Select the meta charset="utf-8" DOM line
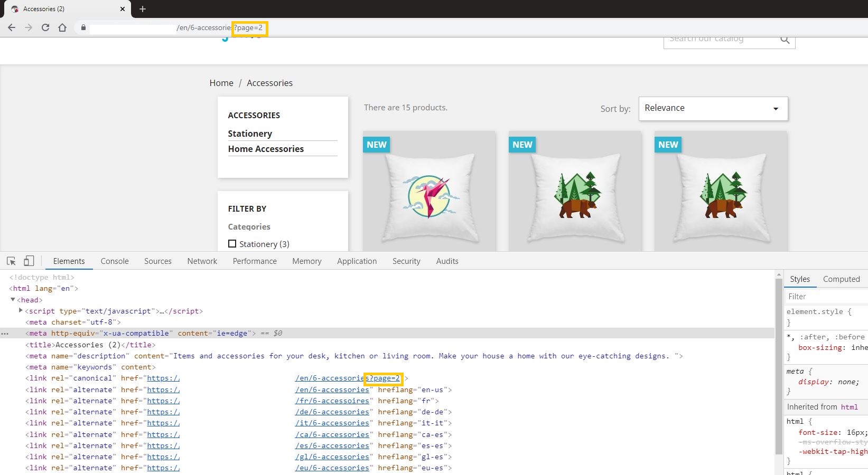 click(73, 322)
